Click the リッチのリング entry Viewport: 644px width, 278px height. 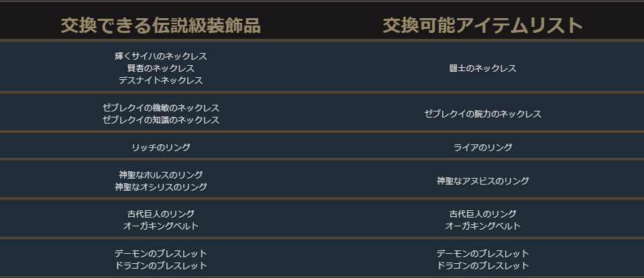point(160,148)
